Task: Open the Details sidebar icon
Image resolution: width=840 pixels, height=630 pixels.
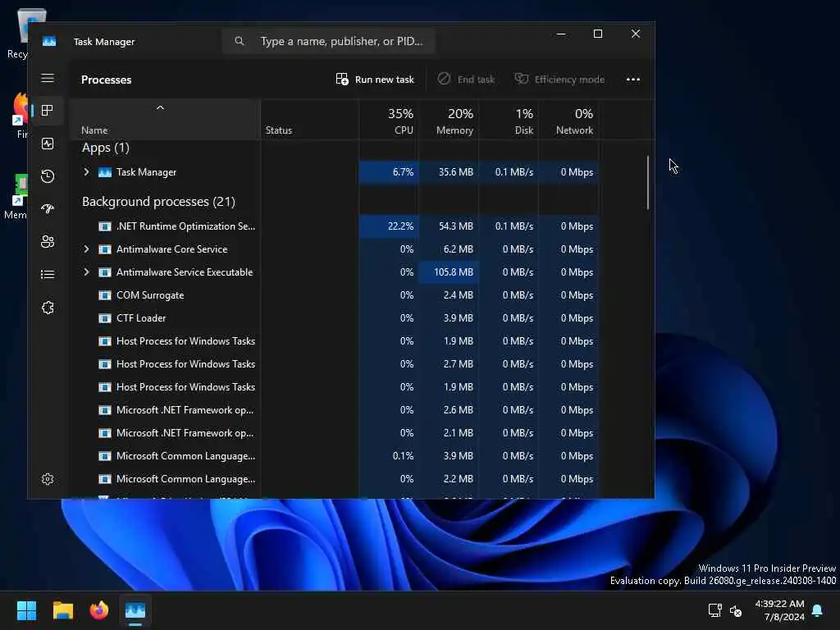Action: coord(48,275)
